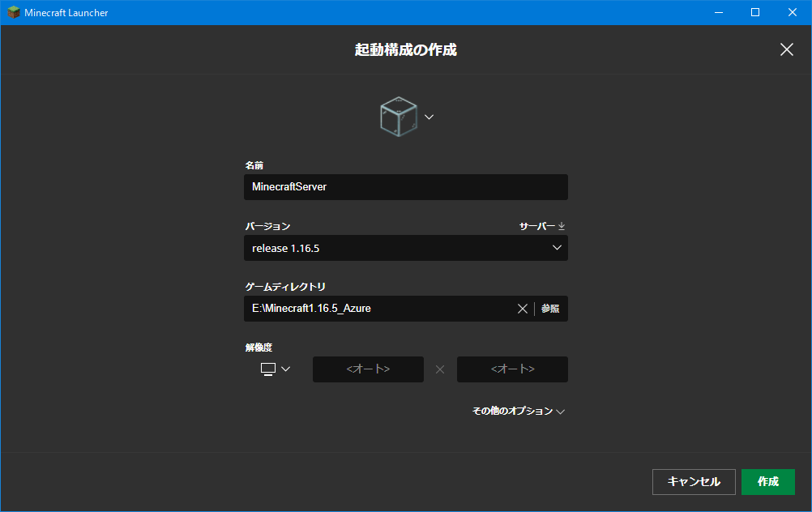Image resolution: width=812 pixels, height=512 pixels.
Task: Expand その他のオプション section
Action: click(x=519, y=411)
